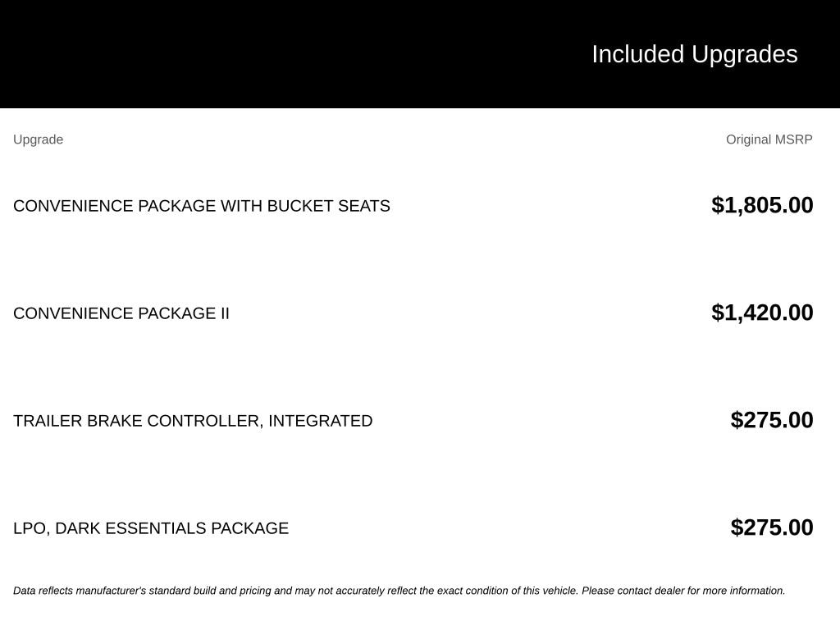The height and width of the screenshot is (630, 840).
Task: Click the Dark Essentials Package $275.00 price
Action: click(x=771, y=527)
